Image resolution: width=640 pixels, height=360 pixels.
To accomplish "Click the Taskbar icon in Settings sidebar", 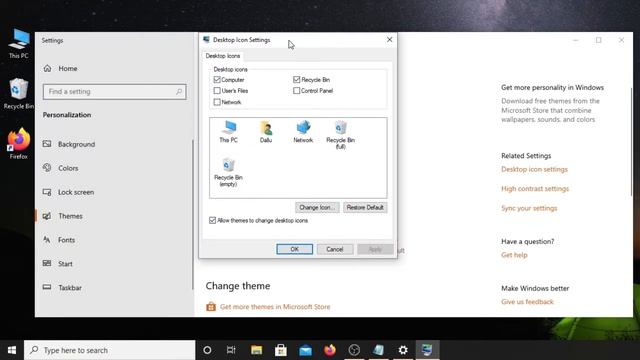I will tap(47, 287).
